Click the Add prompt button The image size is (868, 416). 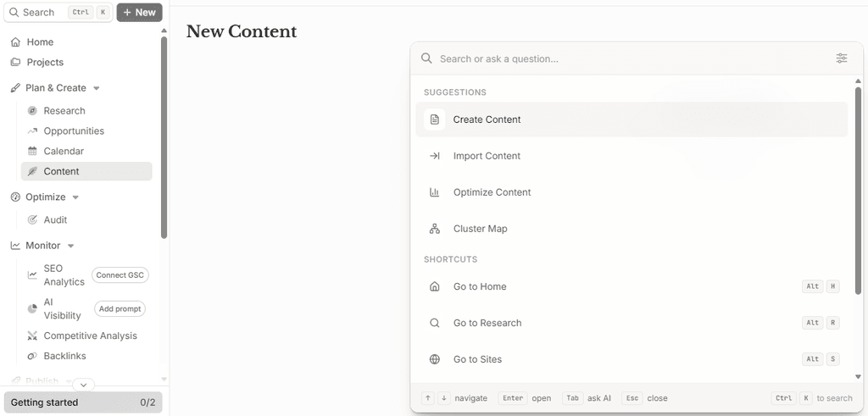point(120,308)
